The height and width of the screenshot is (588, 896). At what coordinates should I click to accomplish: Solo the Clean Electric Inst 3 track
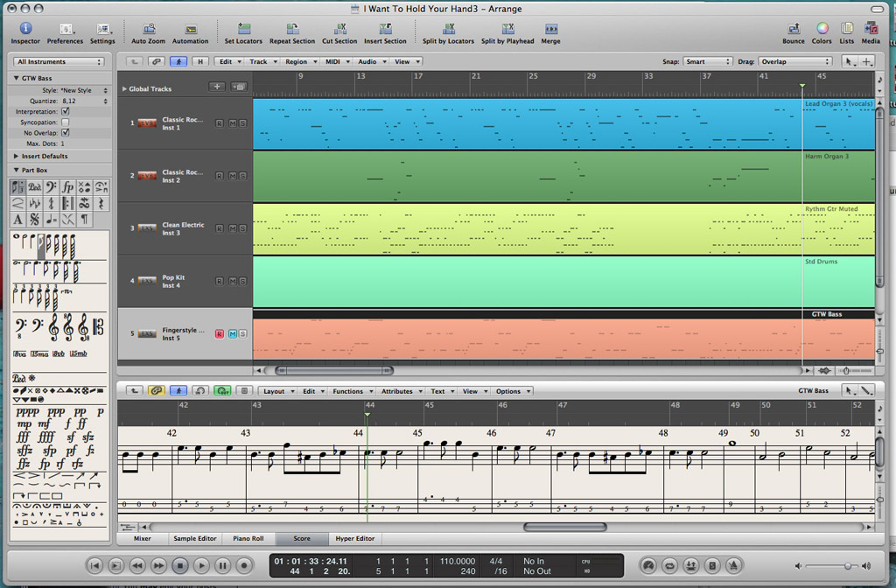tap(243, 228)
